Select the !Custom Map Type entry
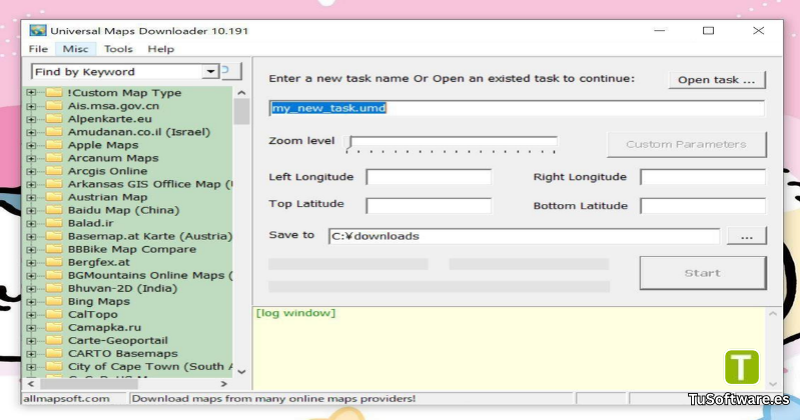800x420 pixels. [124, 93]
